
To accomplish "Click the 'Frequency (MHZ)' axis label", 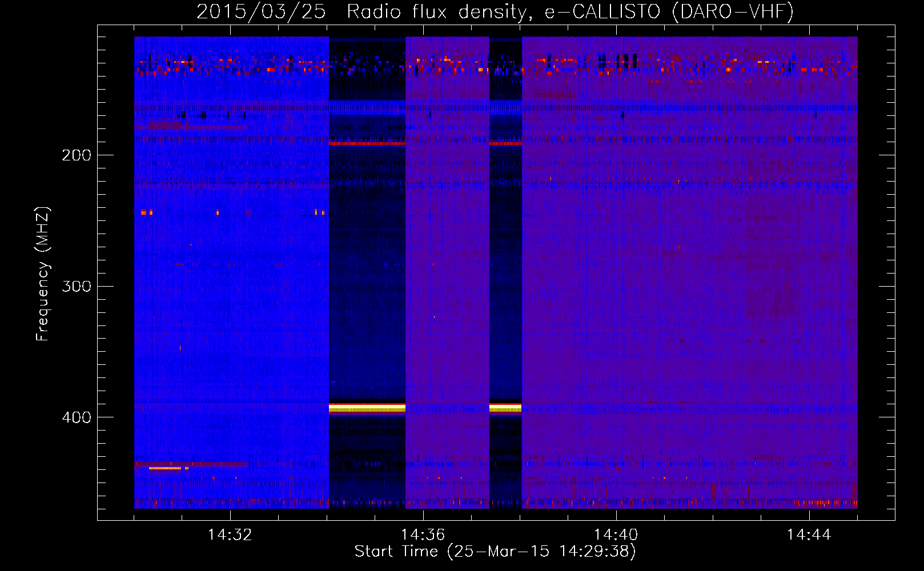I will (43, 274).
